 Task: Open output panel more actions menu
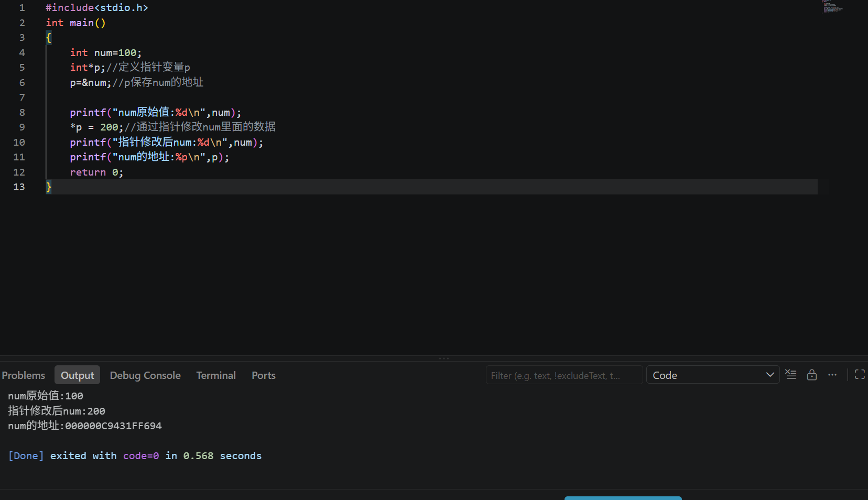click(832, 375)
